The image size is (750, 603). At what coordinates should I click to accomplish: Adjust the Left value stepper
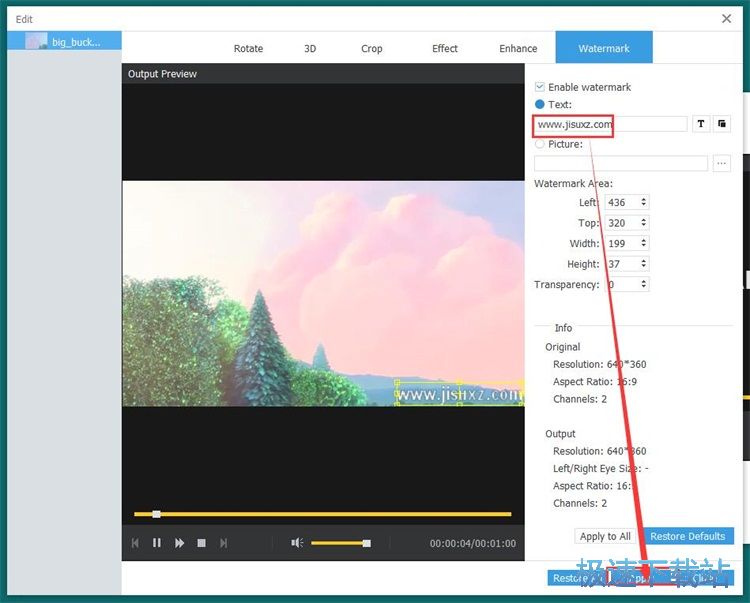[644, 202]
